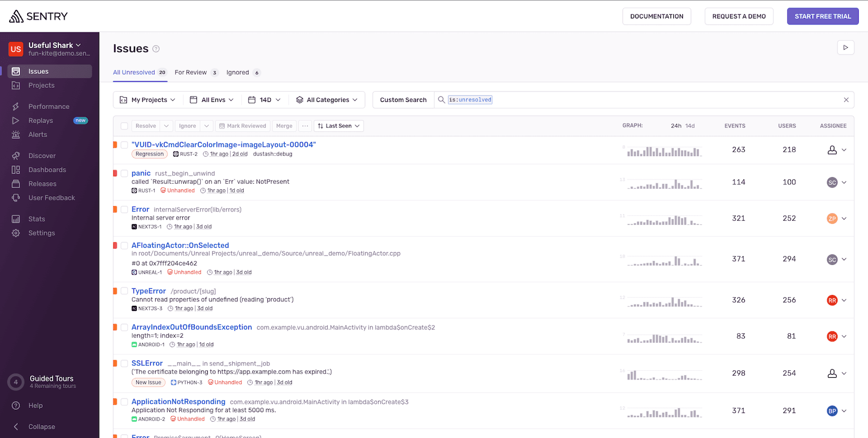Open the All Envs dropdown
868x438 pixels.
[x=212, y=100]
